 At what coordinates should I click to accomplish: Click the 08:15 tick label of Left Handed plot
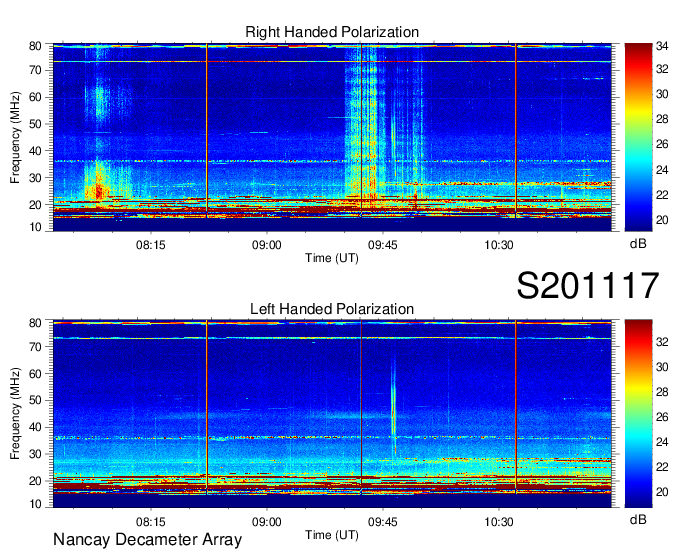[x=150, y=522]
